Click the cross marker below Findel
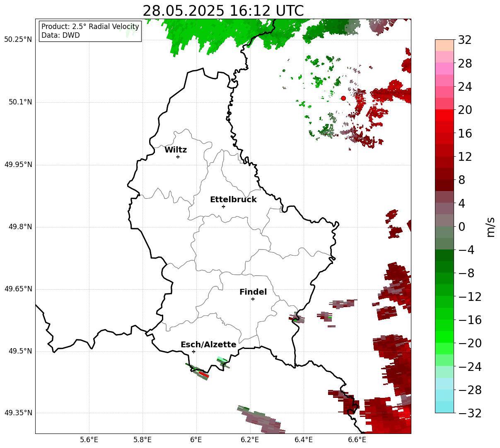500x448 pixels. (x=253, y=299)
